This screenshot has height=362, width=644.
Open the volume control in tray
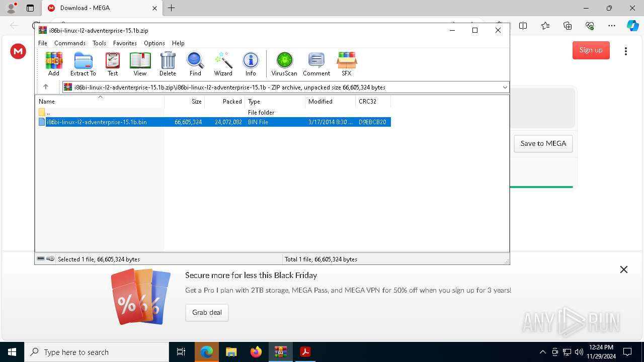coord(579,352)
